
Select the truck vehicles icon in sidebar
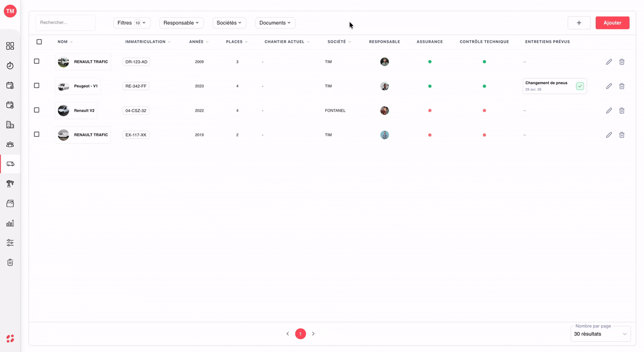click(10, 164)
